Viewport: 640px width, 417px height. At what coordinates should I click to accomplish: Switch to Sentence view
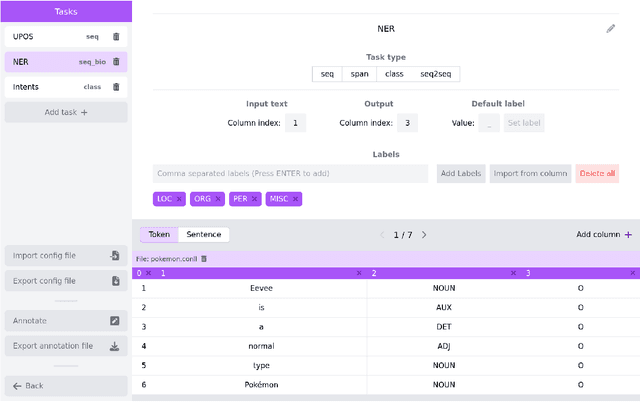click(204, 235)
